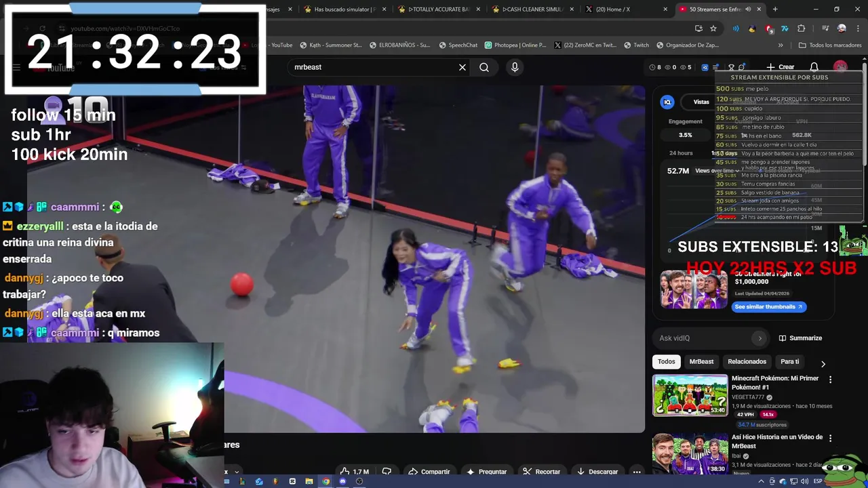This screenshot has width=868, height=488.
Task: Click the vidIQ chat bubble icon
Action: click(x=742, y=67)
